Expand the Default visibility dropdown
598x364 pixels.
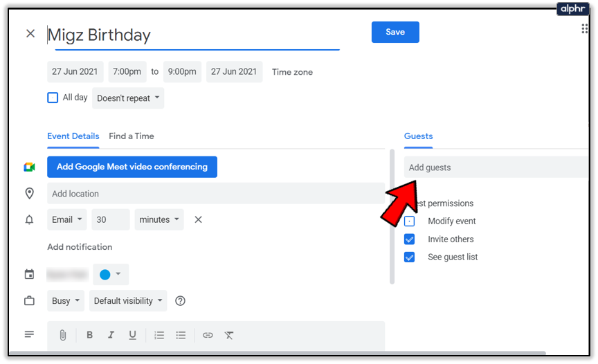pyautogui.click(x=129, y=301)
